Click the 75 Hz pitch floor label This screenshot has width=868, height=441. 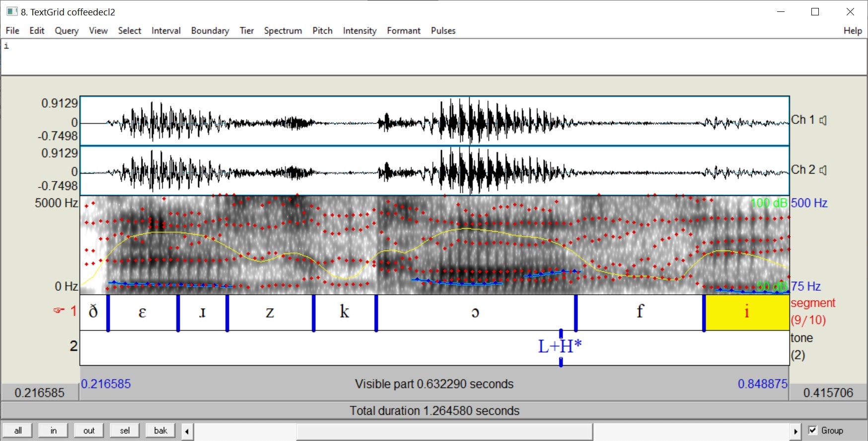point(805,286)
